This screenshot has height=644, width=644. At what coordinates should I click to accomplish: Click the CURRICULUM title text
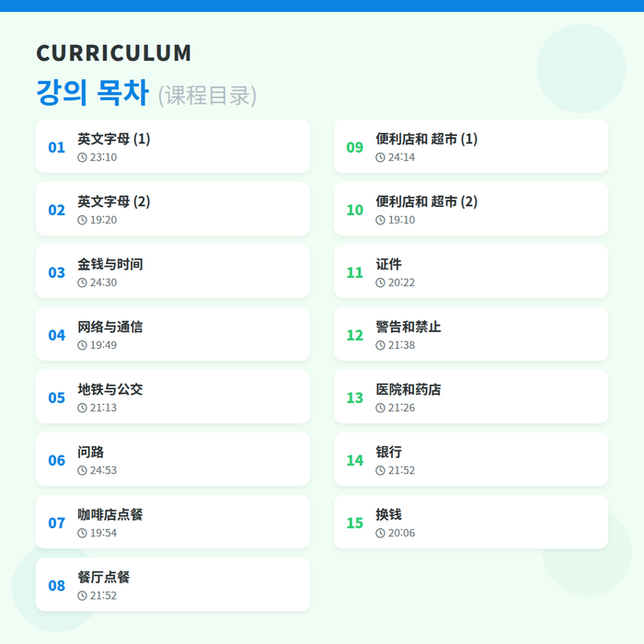coord(114,53)
